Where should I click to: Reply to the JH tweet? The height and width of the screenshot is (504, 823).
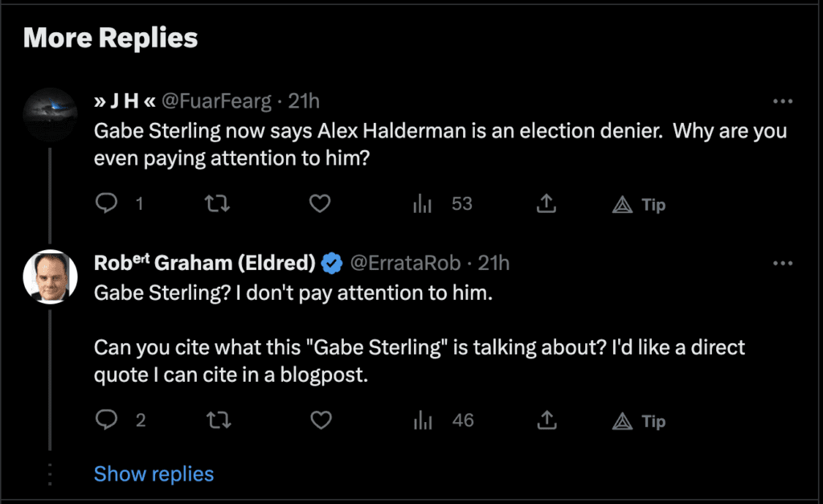tap(107, 203)
